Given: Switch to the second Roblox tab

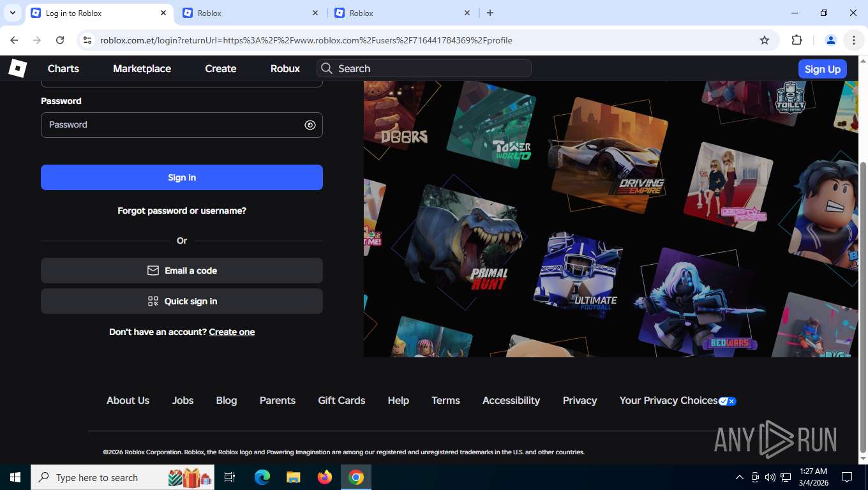Looking at the screenshot, I should coord(251,13).
